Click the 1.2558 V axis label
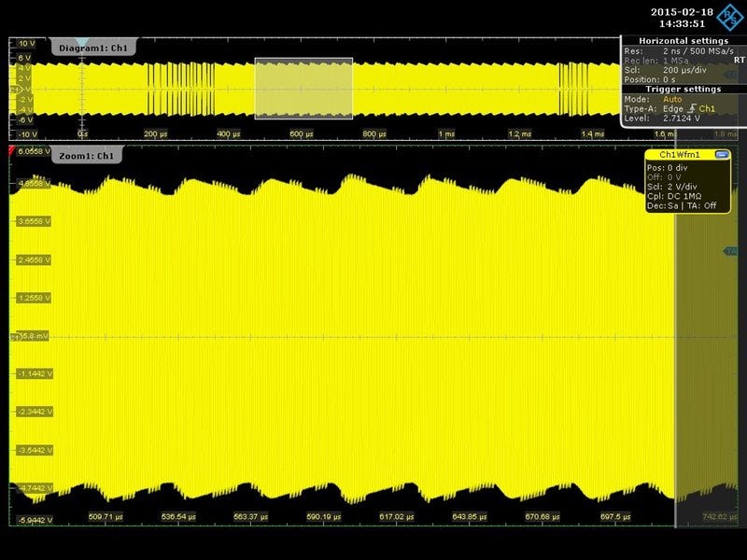Image resolution: width=747 pixels, height=560 pixels. [x=34, y=298]
